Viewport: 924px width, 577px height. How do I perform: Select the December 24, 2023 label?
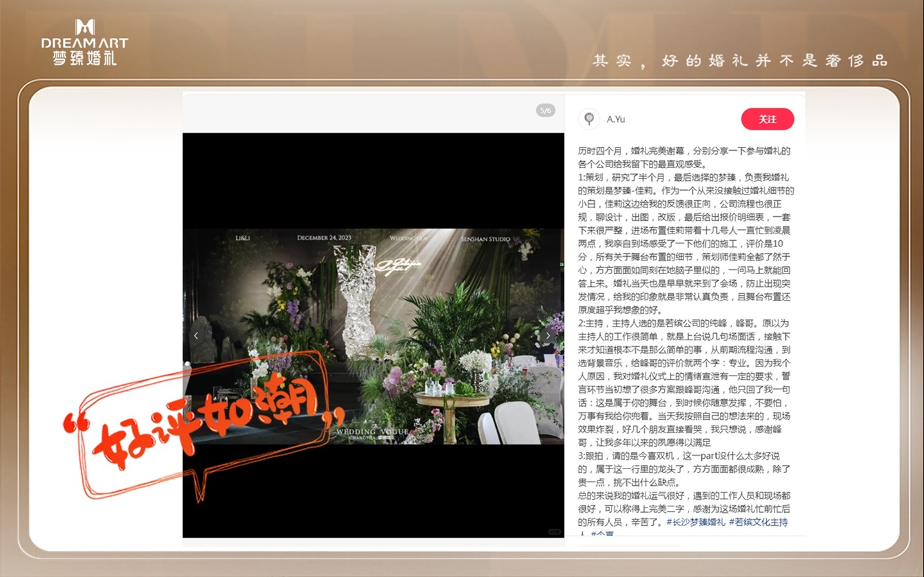point(324,238)
